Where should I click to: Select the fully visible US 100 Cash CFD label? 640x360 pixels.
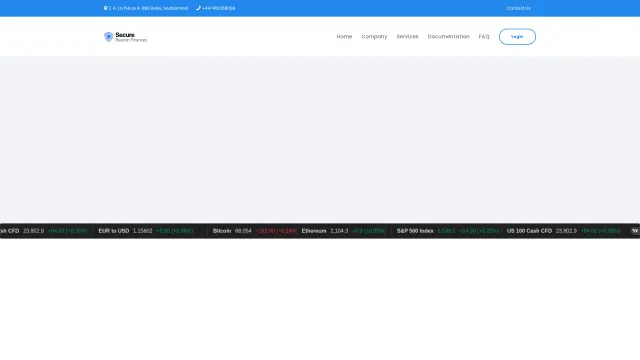coord(529,231)
